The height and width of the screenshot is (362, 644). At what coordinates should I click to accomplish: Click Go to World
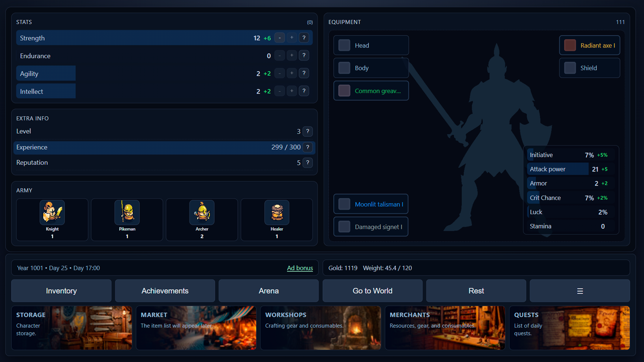coord(372,291)
